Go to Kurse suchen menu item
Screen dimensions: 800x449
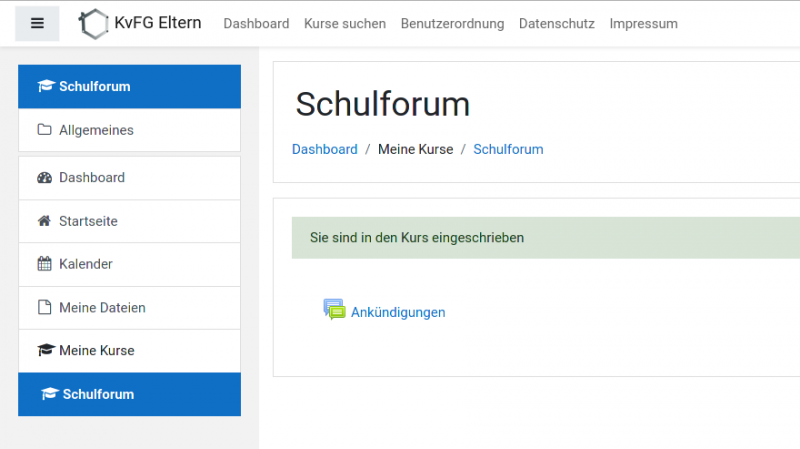pos(345,23)
